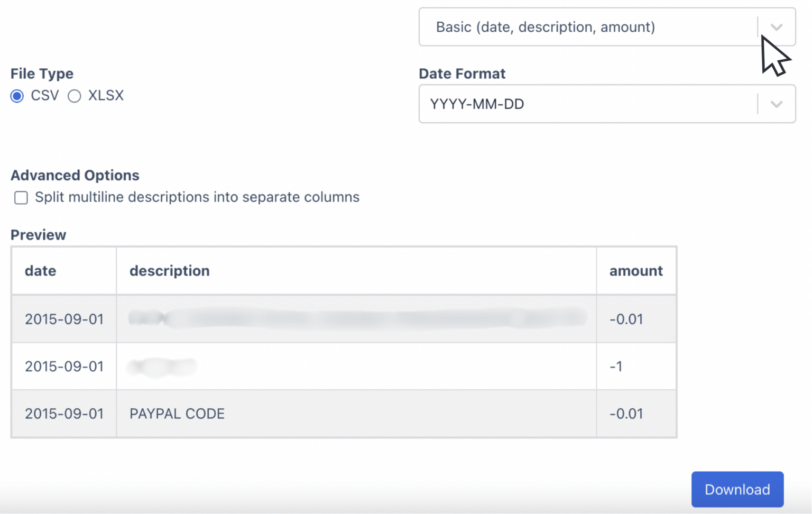Screen dimensions: 812x514
Task: Click the chevron on the Basic format selector
Action: point(776,27)
